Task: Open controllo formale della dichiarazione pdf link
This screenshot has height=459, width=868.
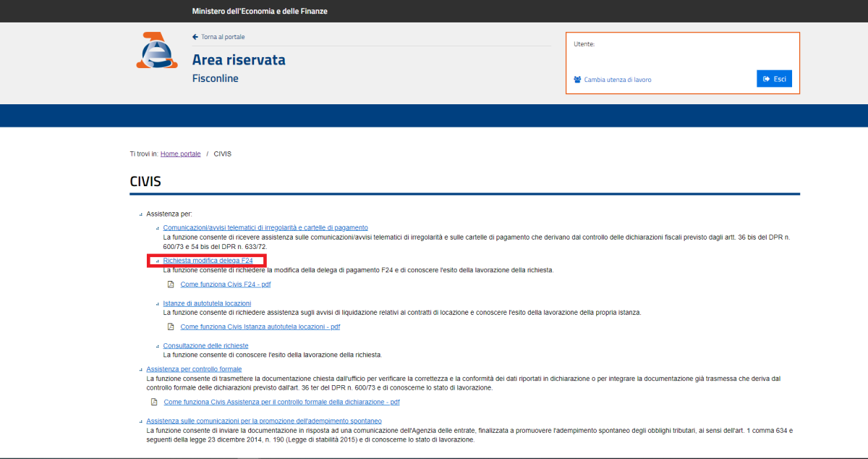Action: [281, 402]
